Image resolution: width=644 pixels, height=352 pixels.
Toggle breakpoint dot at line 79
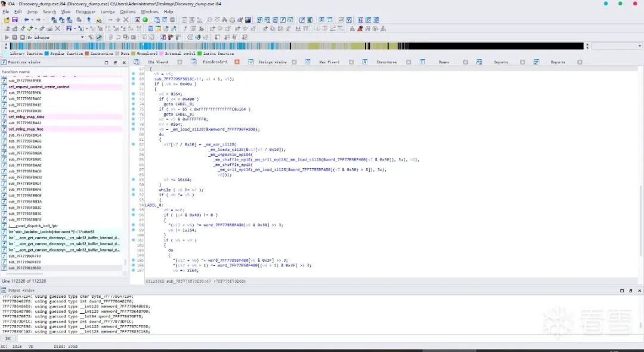[x=133, y=129]
